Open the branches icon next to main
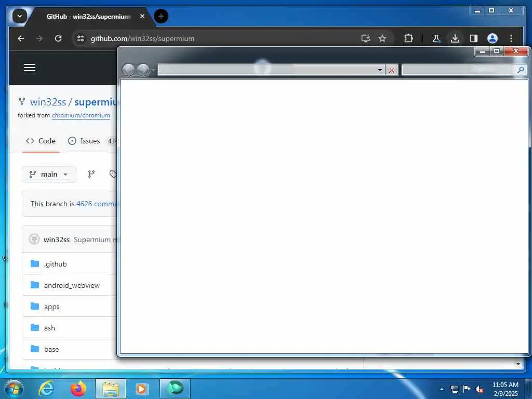 91,174
